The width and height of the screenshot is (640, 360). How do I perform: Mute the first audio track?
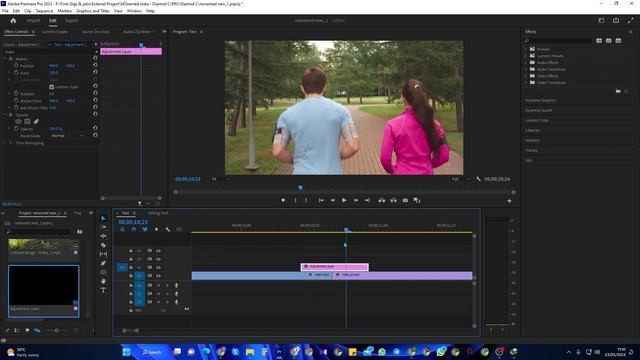[159, 285]
